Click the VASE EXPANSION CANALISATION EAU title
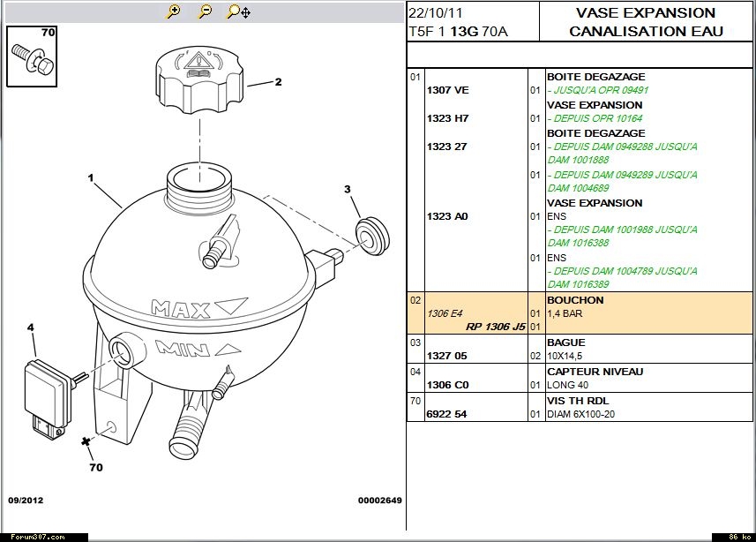756x542 pixels. 646,22
